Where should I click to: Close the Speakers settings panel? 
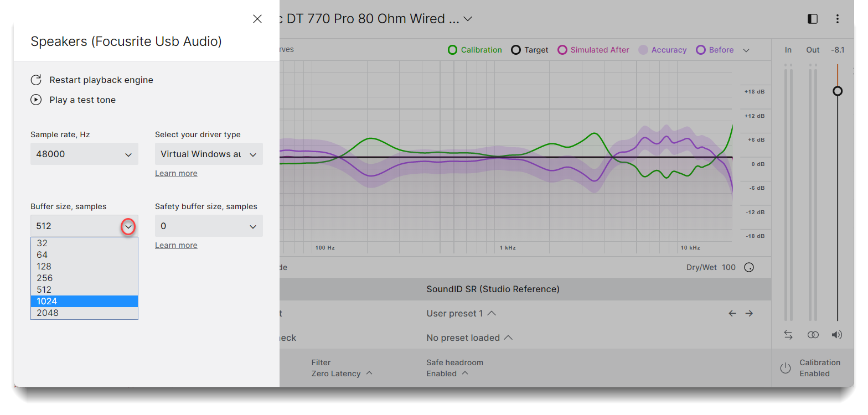tap(257, 19)
